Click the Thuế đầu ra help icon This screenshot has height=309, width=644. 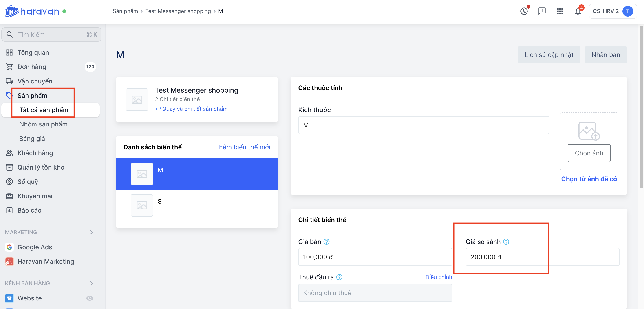[339, 277]
